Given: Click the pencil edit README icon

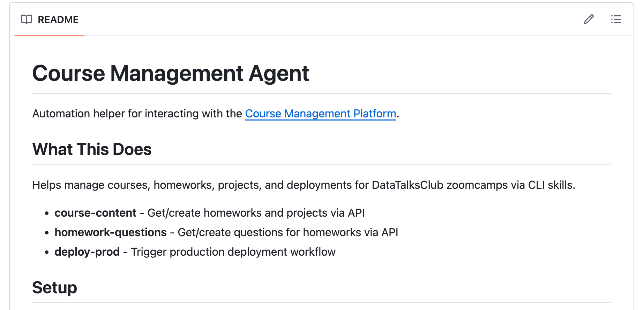Looking at the screenshot, I should click(589, 19).
